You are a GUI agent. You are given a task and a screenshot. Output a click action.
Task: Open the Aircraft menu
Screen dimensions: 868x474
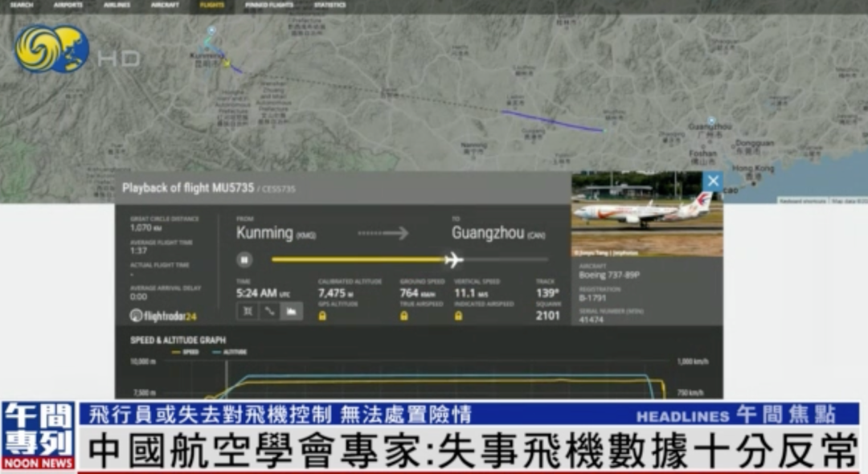[x=165, y=5]
